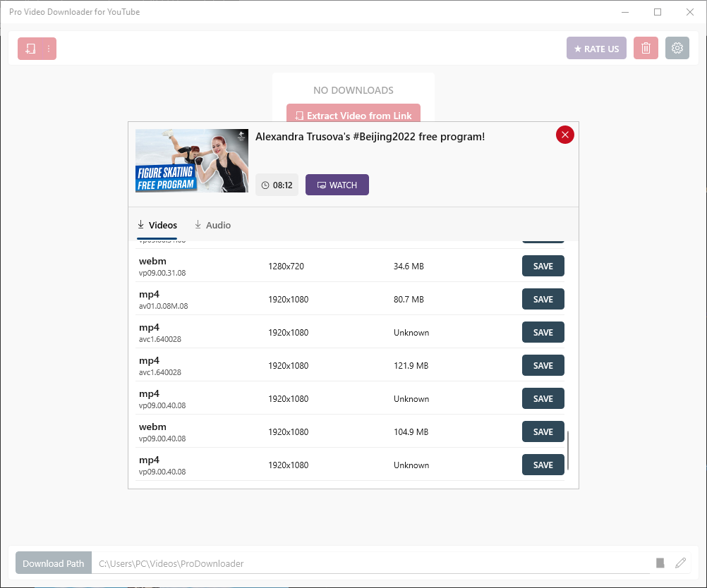Minimize the Pro Video Downloader window

[625, 12]
